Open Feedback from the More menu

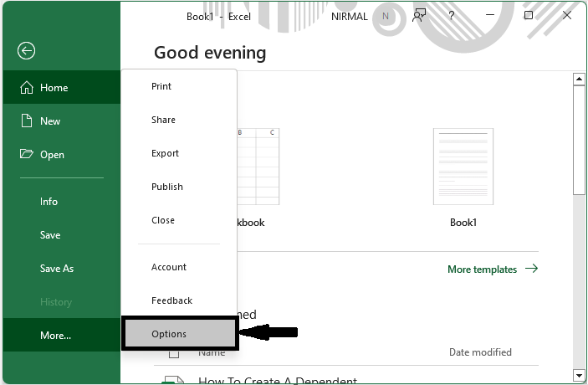tap(179, 300)
